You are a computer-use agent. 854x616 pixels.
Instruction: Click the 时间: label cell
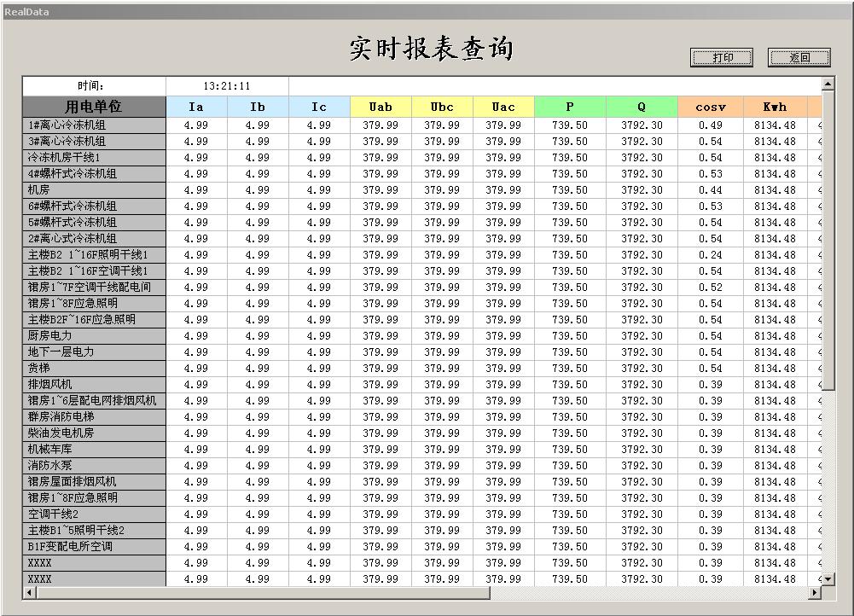click(94, 86)
